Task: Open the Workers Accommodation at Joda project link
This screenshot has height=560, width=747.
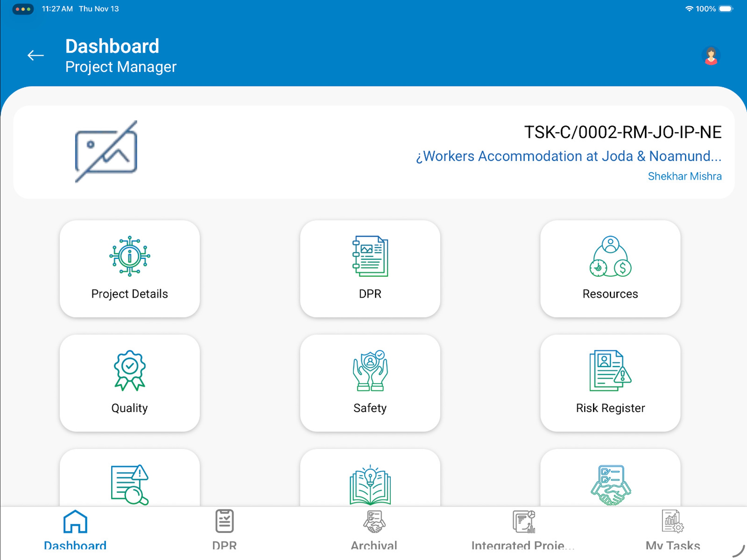Action: pos(569,156)
